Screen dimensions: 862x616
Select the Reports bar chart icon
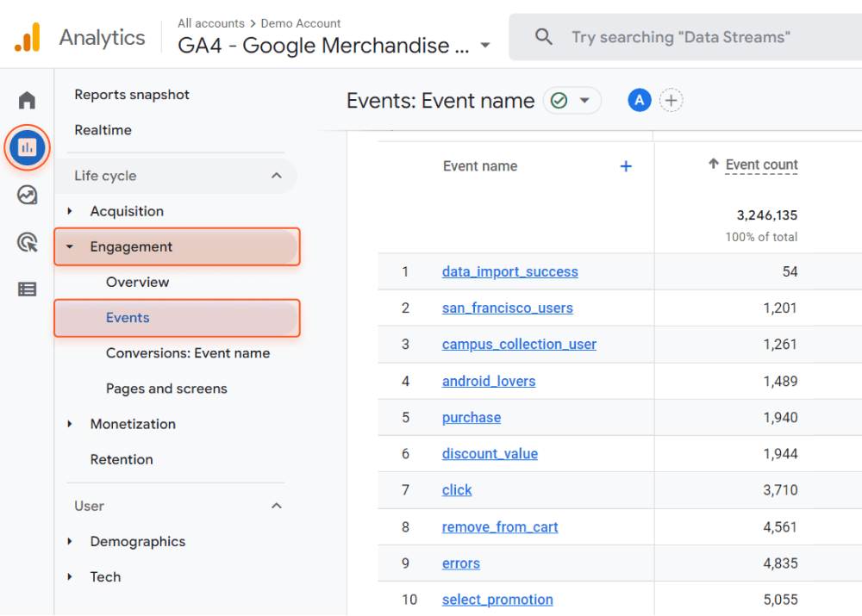pos(28,147)
